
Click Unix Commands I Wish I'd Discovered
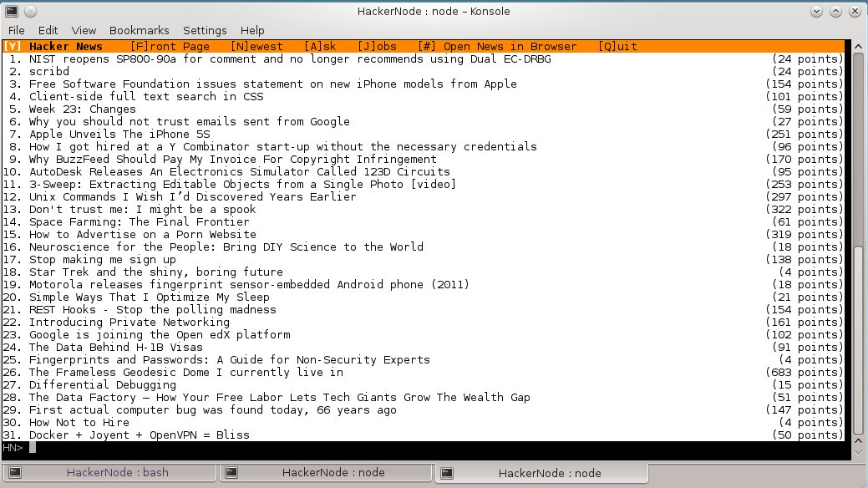(193, 197)
